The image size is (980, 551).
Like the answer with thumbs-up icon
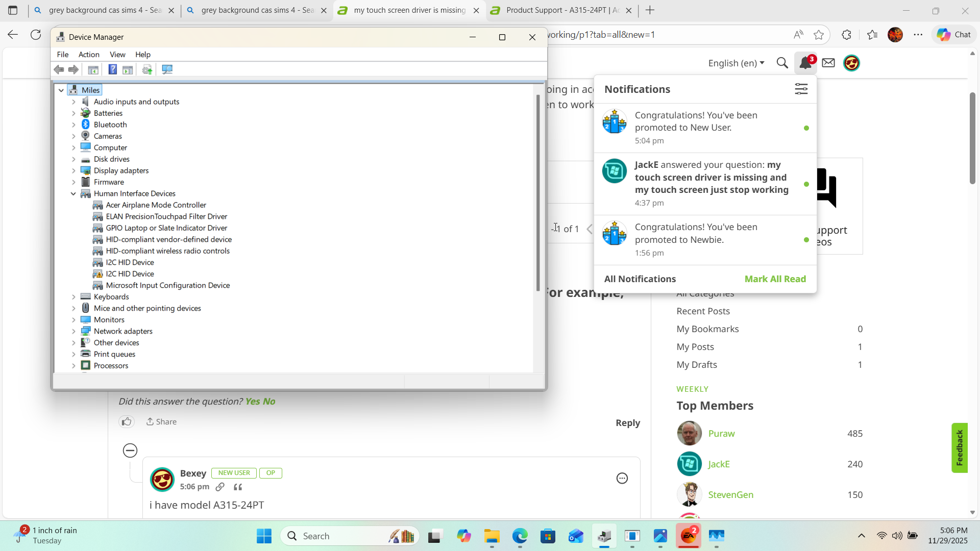coord(127,422)
